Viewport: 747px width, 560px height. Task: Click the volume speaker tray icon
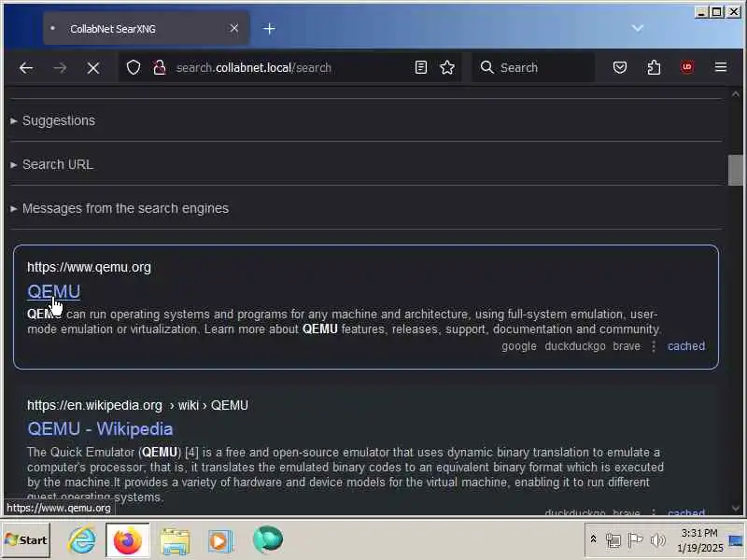658,540
